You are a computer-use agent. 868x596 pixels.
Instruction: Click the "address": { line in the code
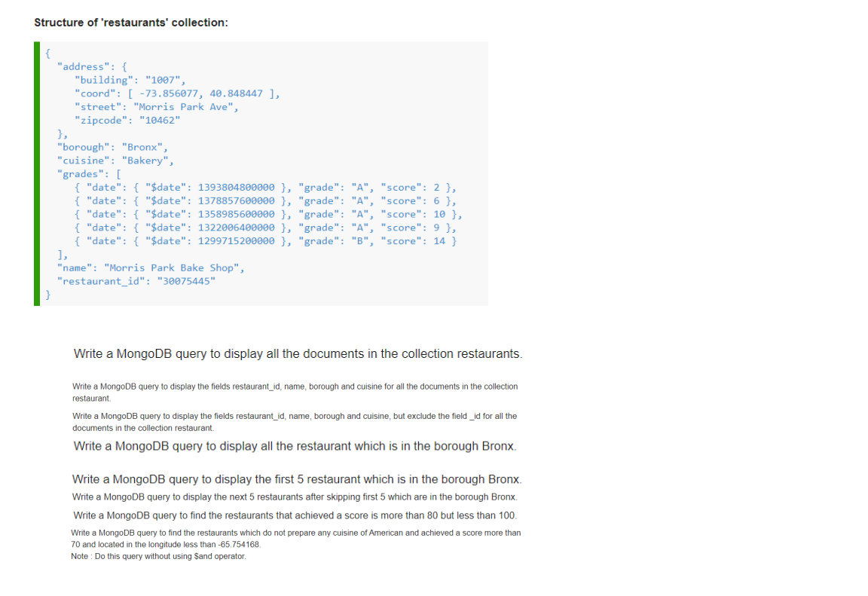tap(92, 67)
